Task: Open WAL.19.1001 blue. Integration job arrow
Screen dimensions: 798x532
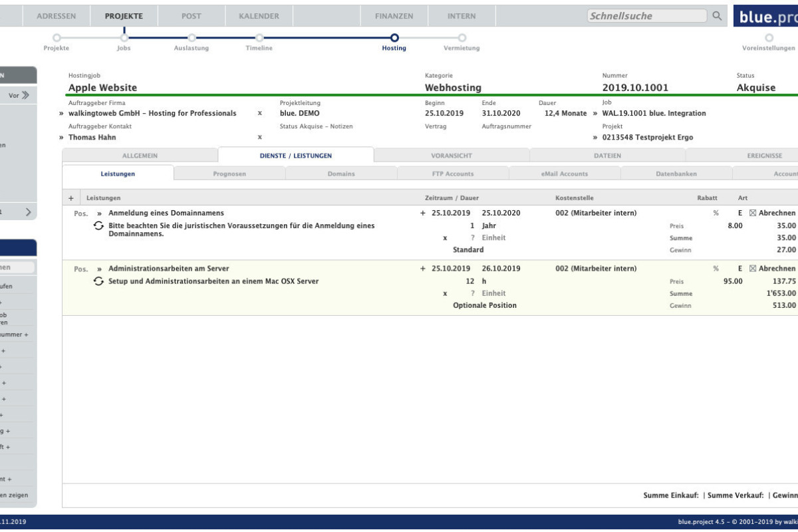Action: coord(595,114)
